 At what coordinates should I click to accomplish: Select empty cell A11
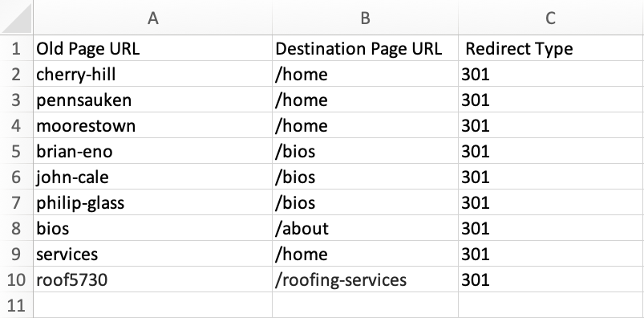(x=153, y=305)
